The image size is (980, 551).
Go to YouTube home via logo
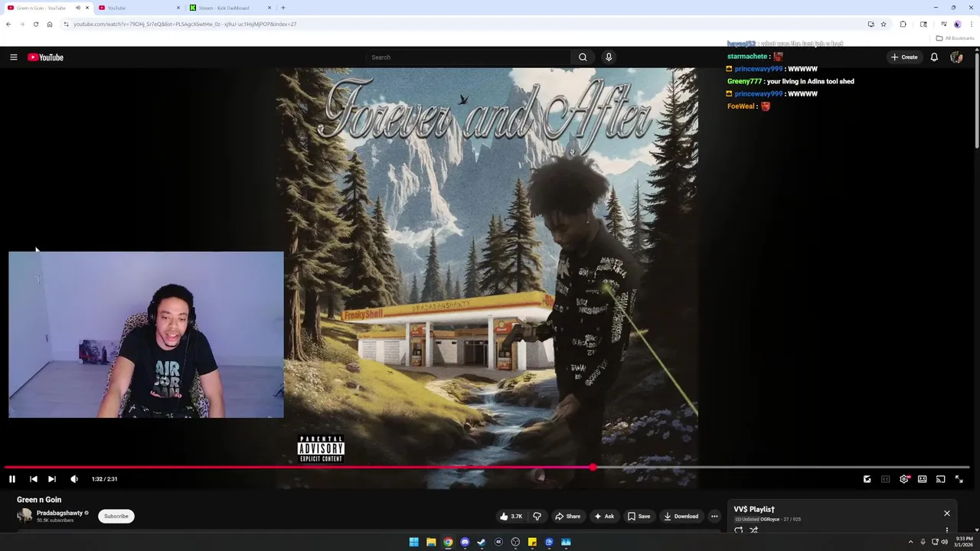(x=46, y=57)
